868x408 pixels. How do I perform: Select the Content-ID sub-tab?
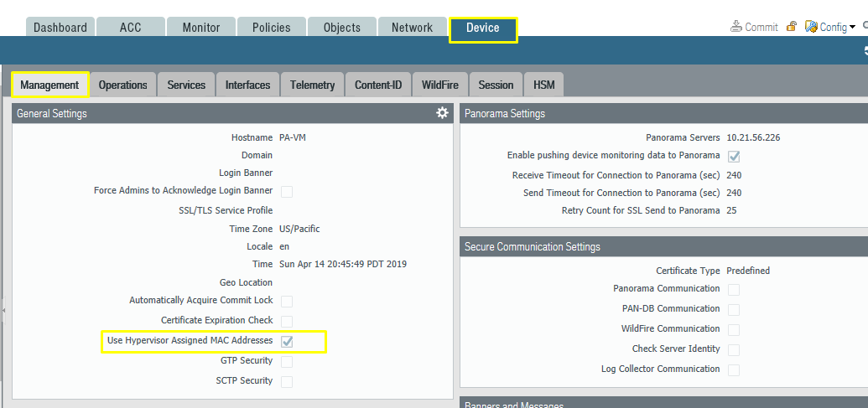[x=378, y=85]
